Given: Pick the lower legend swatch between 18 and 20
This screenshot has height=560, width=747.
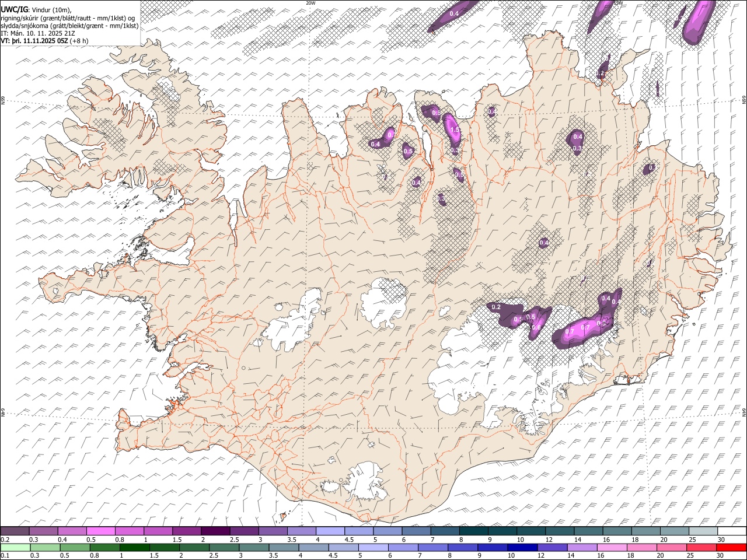Looking at the screenshot, I should click(x=641, y=547).
